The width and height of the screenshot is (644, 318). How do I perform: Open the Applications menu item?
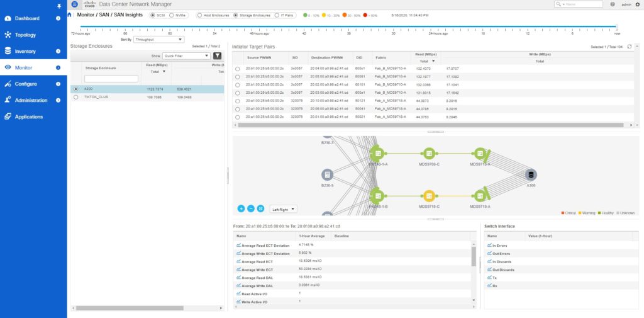[x=29, y=117]
